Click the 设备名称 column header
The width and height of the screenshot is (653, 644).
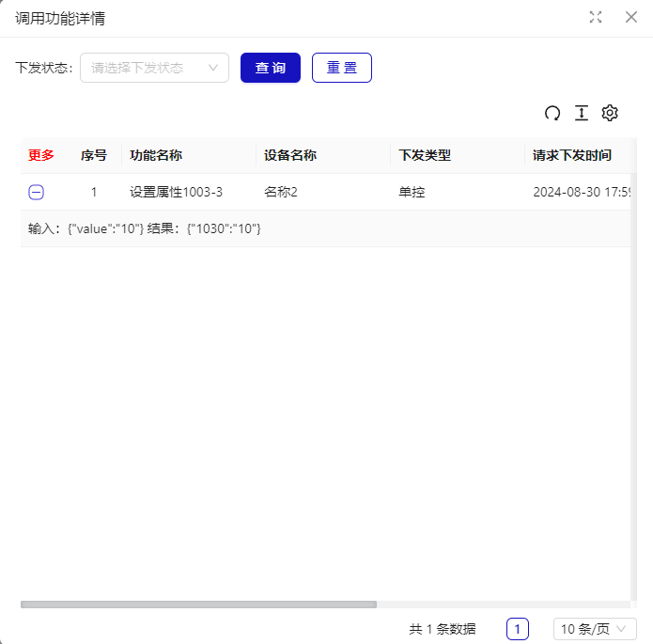tap(290, 155)
